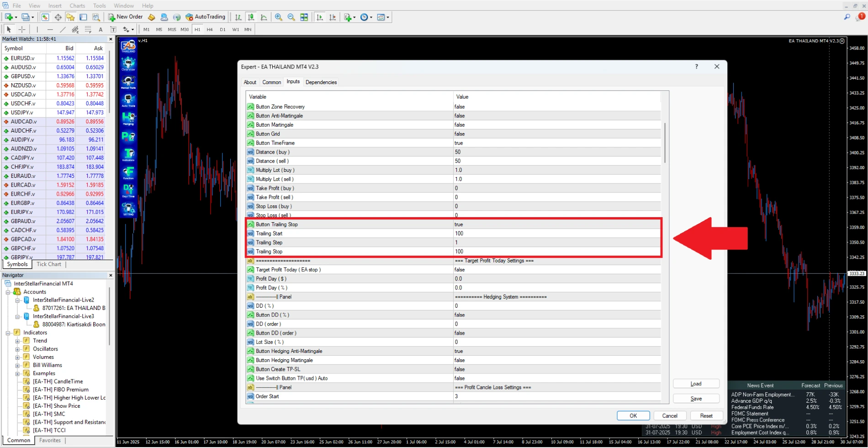Click the inputs list vertical scrollbar
The width and height of the screenshot is (868, 448).
[665, 143]
